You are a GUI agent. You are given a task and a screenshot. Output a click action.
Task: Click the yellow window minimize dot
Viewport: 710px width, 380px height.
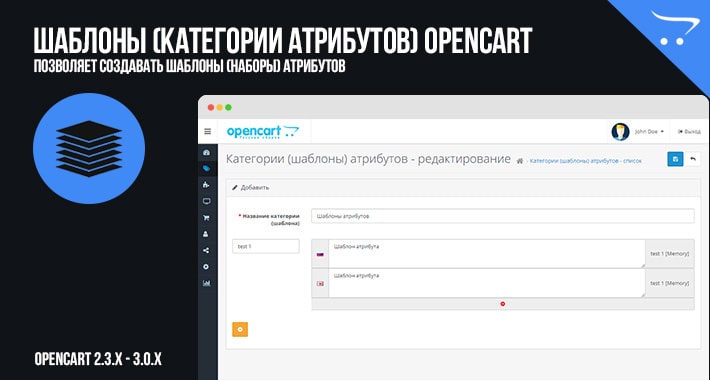[220, 107]
